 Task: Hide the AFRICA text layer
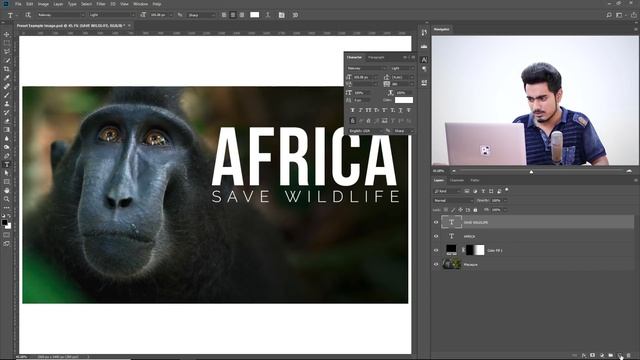pyautogui.click(x=436, y=236)
